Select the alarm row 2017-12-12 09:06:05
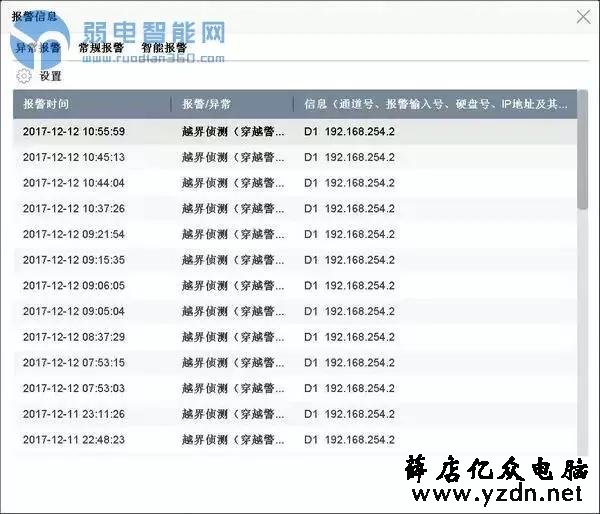The width and height of the screenshot is (600, 514). pos(295,286)
